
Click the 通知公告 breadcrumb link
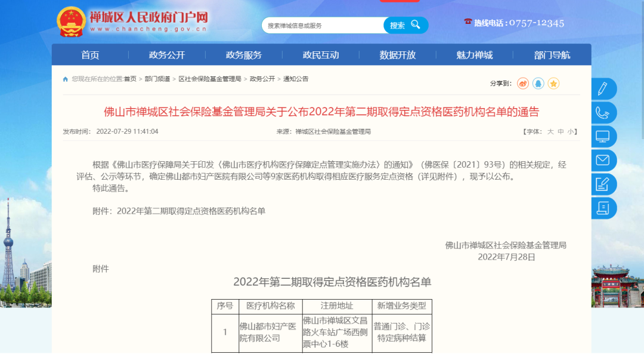click(x=296, y=79)
